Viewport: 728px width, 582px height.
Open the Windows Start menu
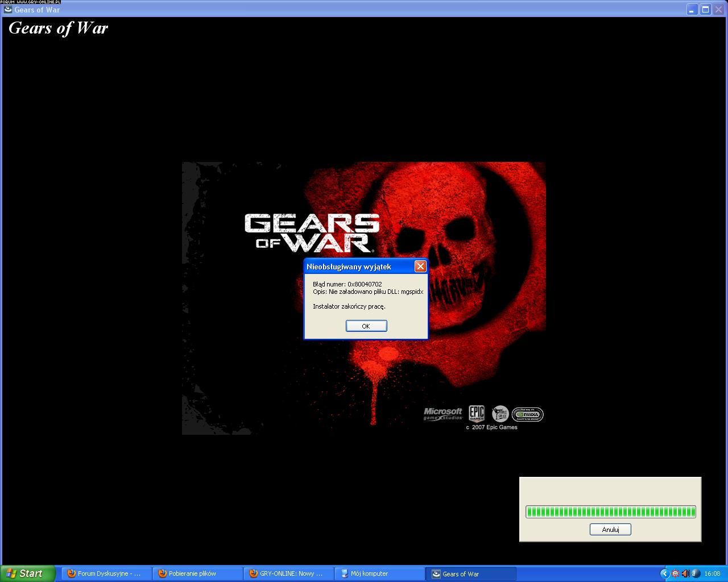click(28, 573)
